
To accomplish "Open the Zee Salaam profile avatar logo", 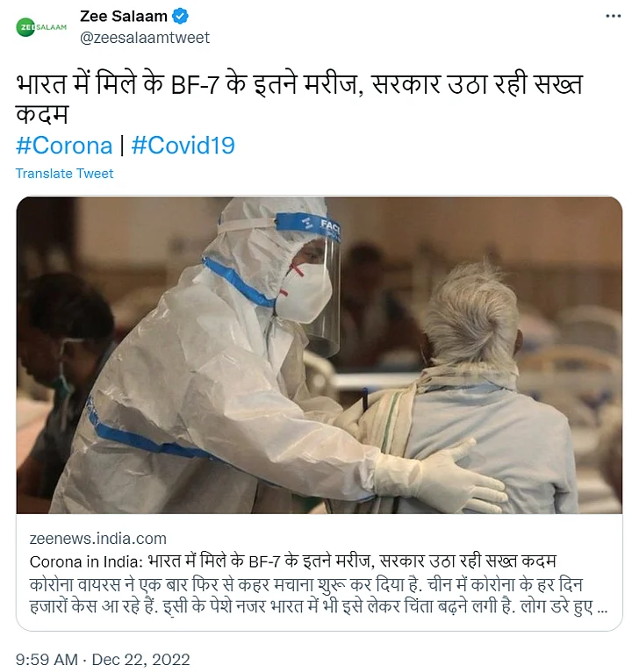I will pyautogui.click(x=41, y=27).
